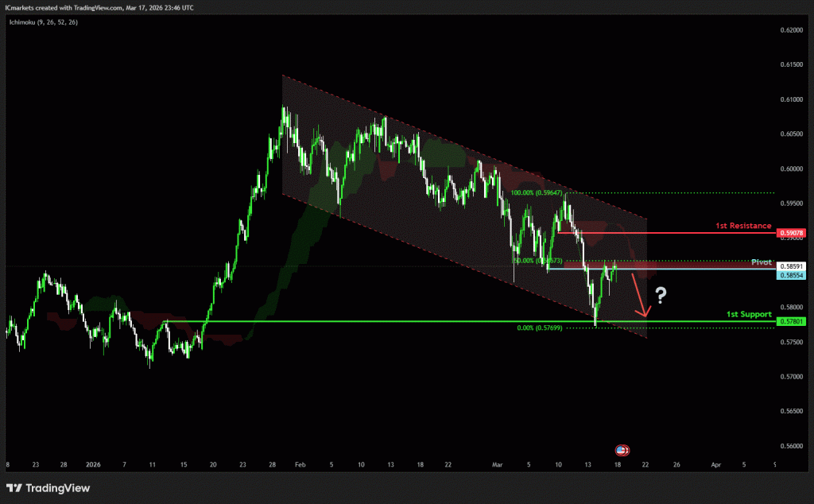
Task: Click the Mar label on time axis
Action: 498,463
